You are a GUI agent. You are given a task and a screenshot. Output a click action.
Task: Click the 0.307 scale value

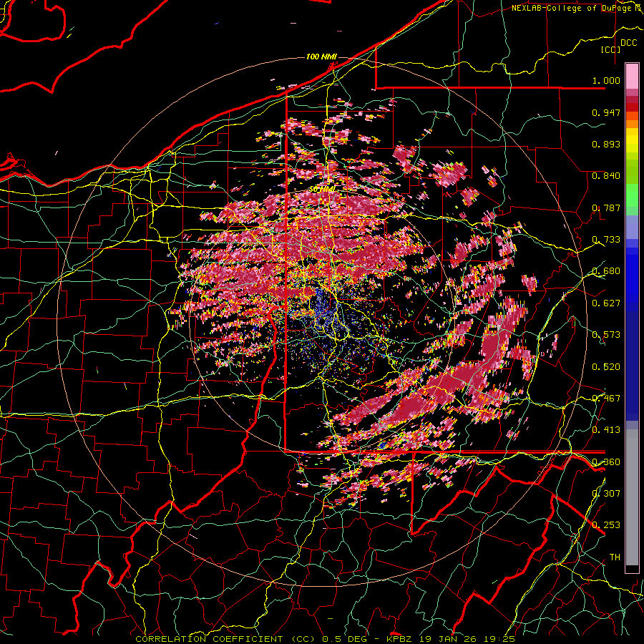coord(606,494)
